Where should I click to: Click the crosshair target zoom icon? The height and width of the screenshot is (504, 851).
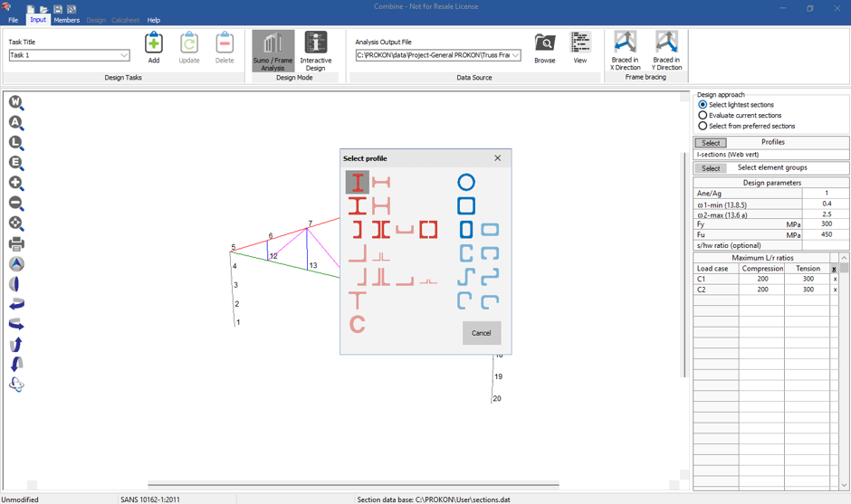tap(16, 223)
